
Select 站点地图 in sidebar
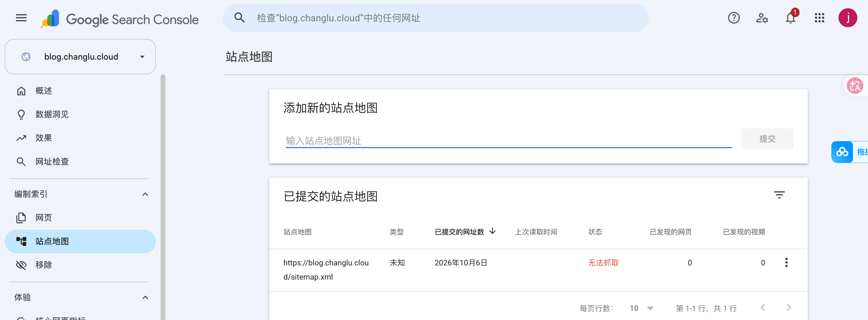coord(80,241)
